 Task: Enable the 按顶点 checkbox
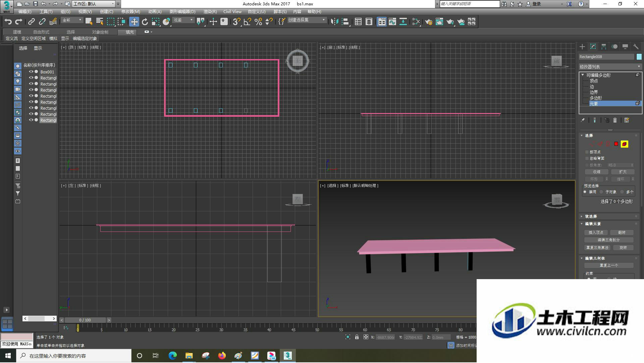click(587, 152)
